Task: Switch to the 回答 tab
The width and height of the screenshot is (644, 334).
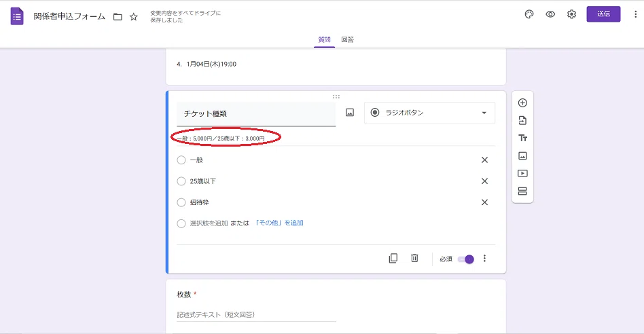Action: pyautogui.click(x=347, y=39)
